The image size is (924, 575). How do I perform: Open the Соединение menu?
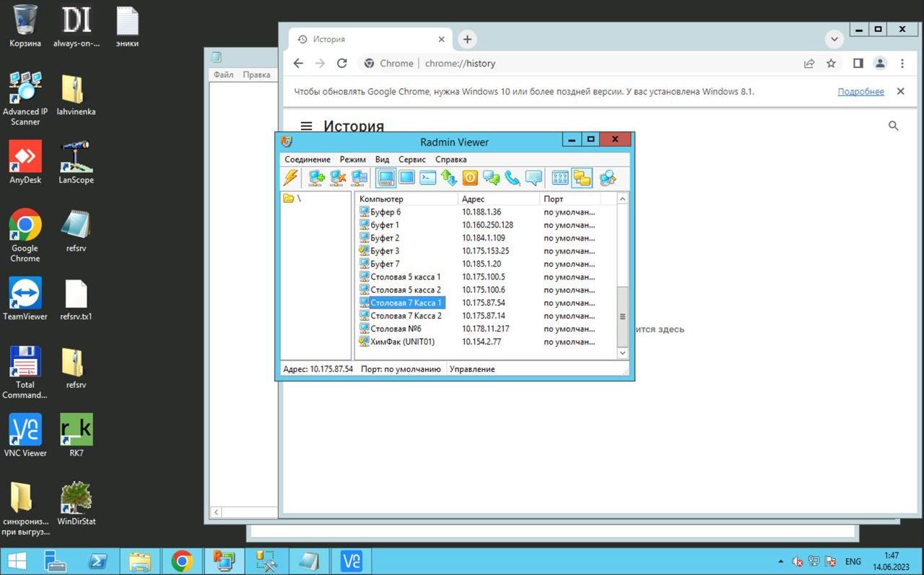point(308,159)
